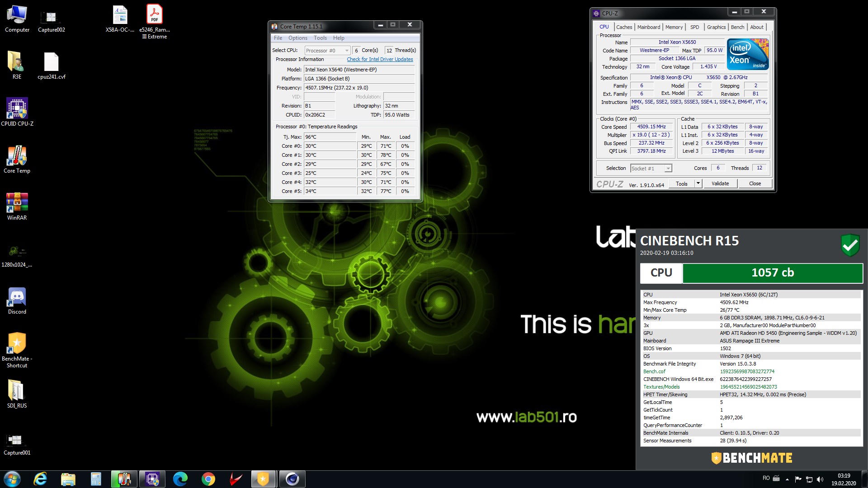Launch Internet Explorer from taskbar

pyautogui.click(x=41, y=479)
